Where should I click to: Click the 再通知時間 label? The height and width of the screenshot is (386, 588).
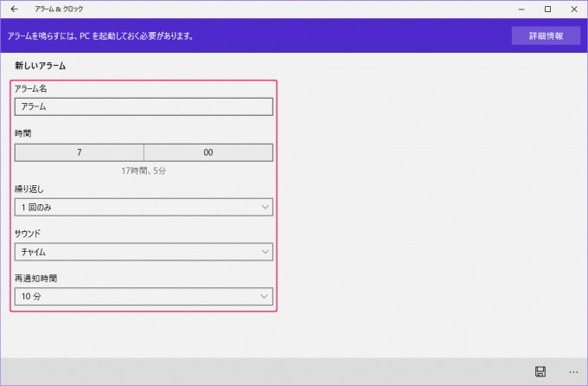point(35,278)
